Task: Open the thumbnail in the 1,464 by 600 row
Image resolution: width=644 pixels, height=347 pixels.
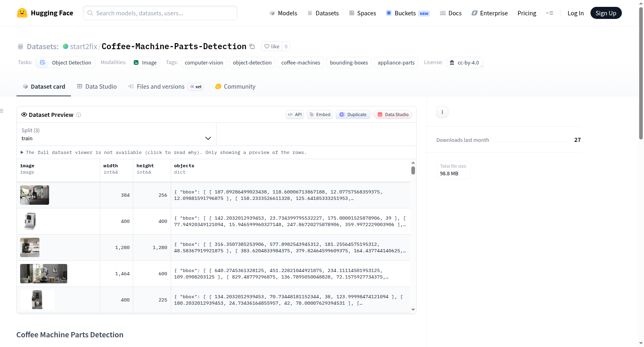Action: click(43, 274)
